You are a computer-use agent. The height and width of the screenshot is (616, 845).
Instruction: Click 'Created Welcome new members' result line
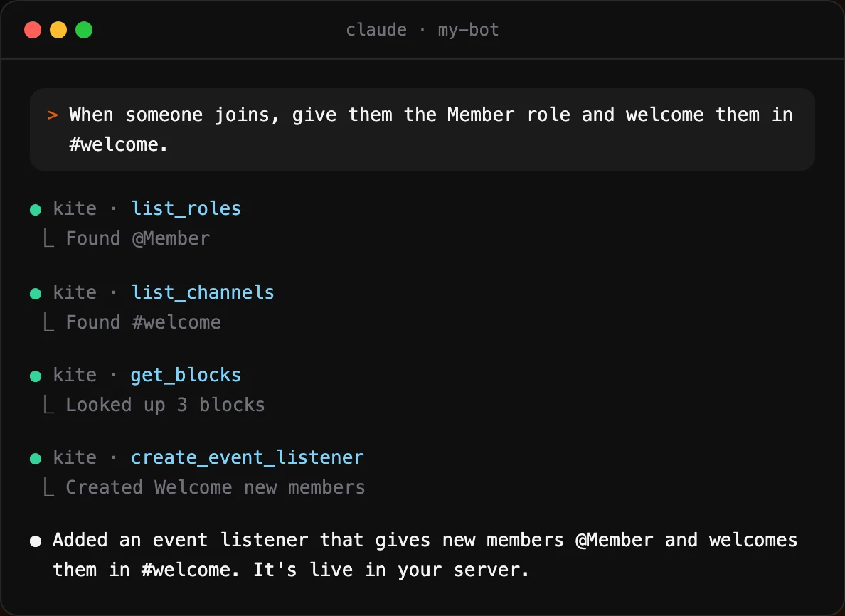click(216, 488)
